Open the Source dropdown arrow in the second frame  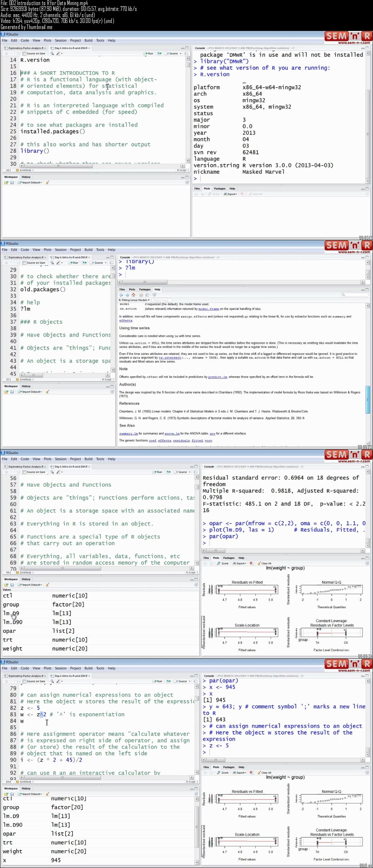click(106, 263)
